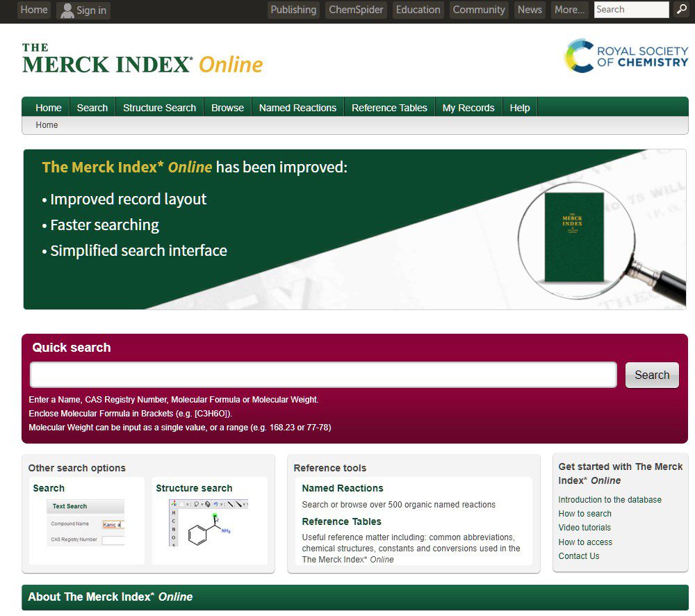Open the Named Reactions tab

(x=297, y=107)
